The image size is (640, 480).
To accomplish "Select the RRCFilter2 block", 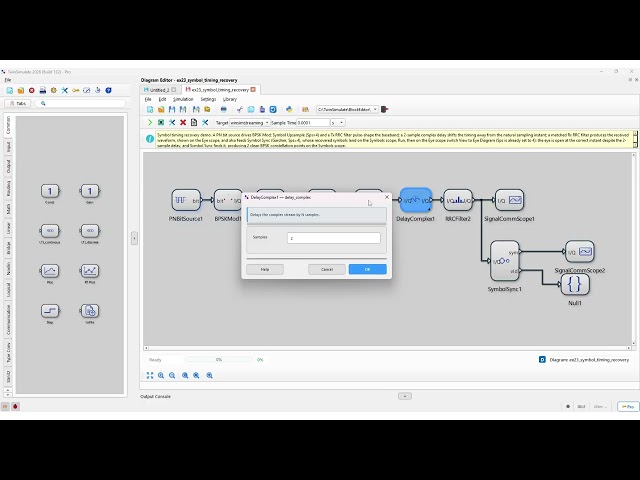I will click(x=458, y=200).
